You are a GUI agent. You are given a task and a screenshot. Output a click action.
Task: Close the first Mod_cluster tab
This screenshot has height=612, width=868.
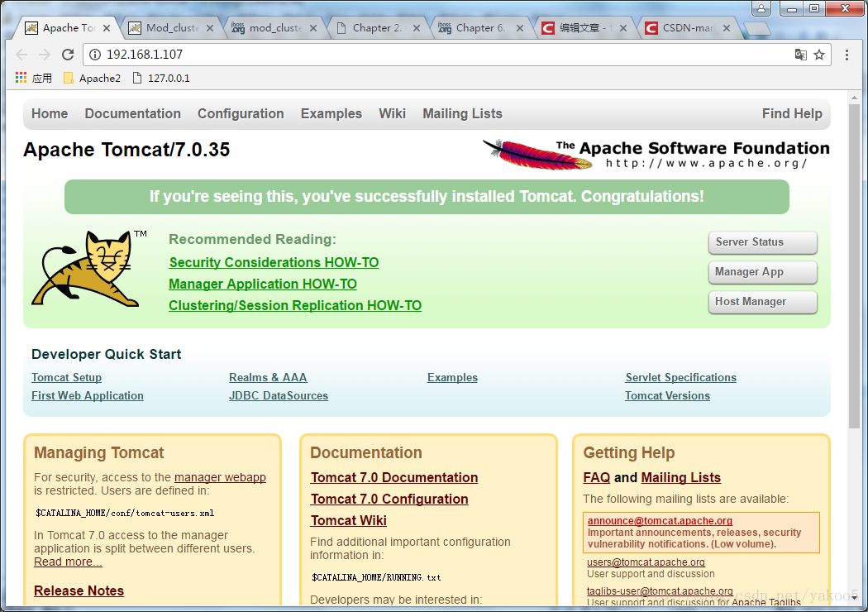[x=210, y=28]
